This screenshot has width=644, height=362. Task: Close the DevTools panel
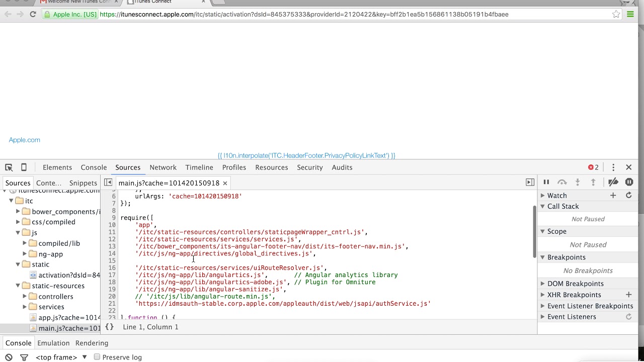click(x=628, y=167)
